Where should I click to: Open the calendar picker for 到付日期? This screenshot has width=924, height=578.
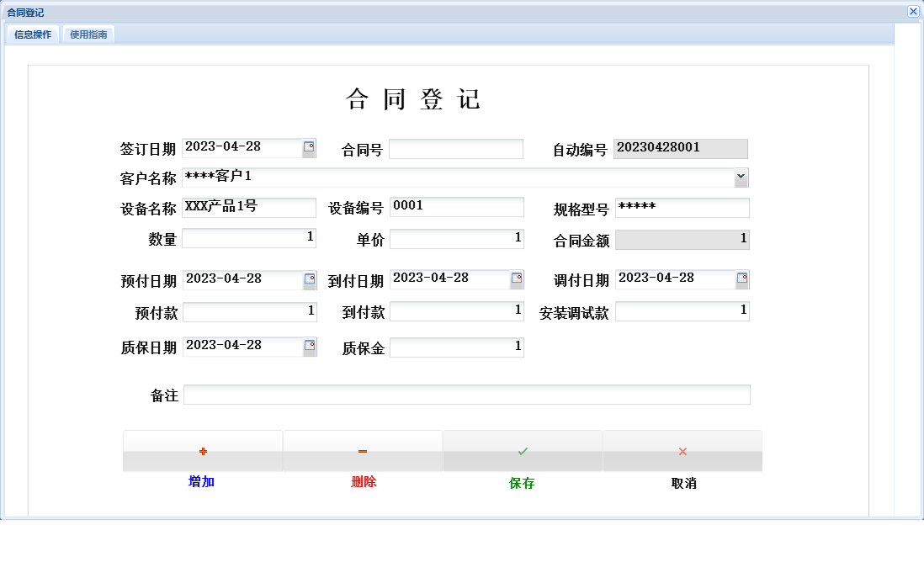point(515,278)
